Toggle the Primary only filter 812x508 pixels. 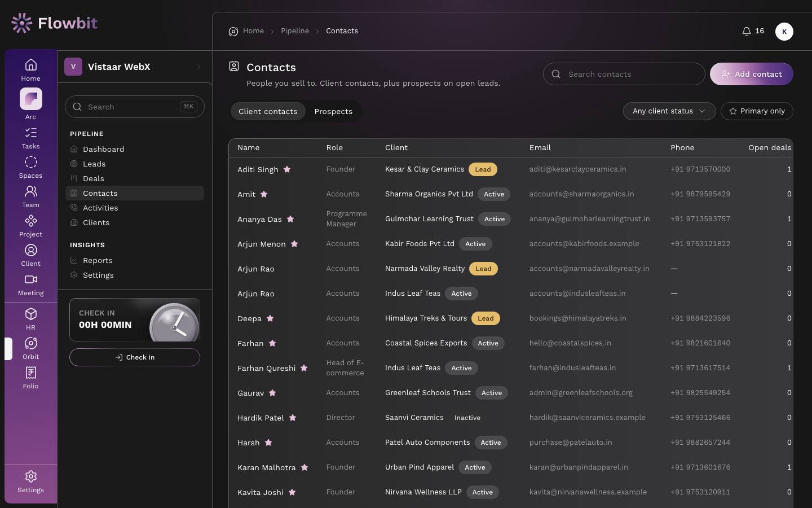tap(757, 111)
